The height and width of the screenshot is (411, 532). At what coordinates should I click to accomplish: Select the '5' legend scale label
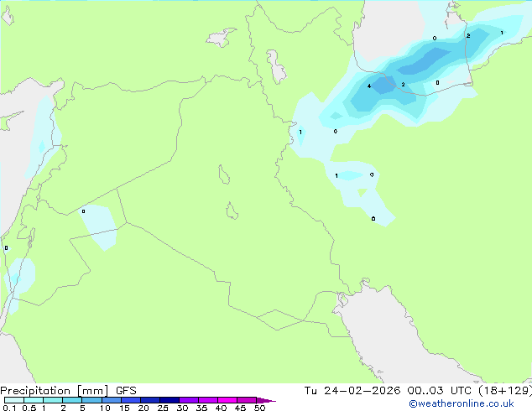pyautogui.click(x=82, y=408)
